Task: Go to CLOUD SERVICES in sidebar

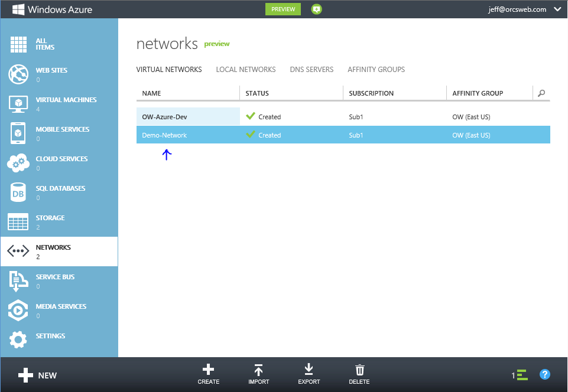Action: click(x=61, y=159)
